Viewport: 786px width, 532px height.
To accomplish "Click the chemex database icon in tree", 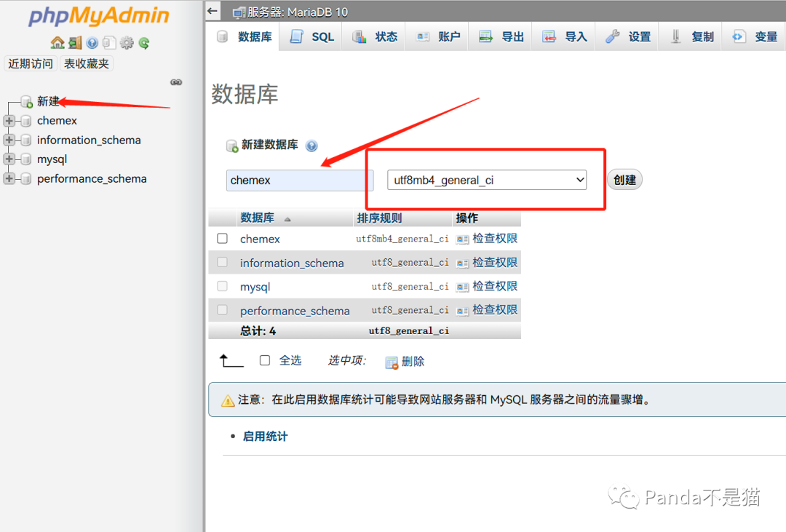I will (x=26, y=121).
